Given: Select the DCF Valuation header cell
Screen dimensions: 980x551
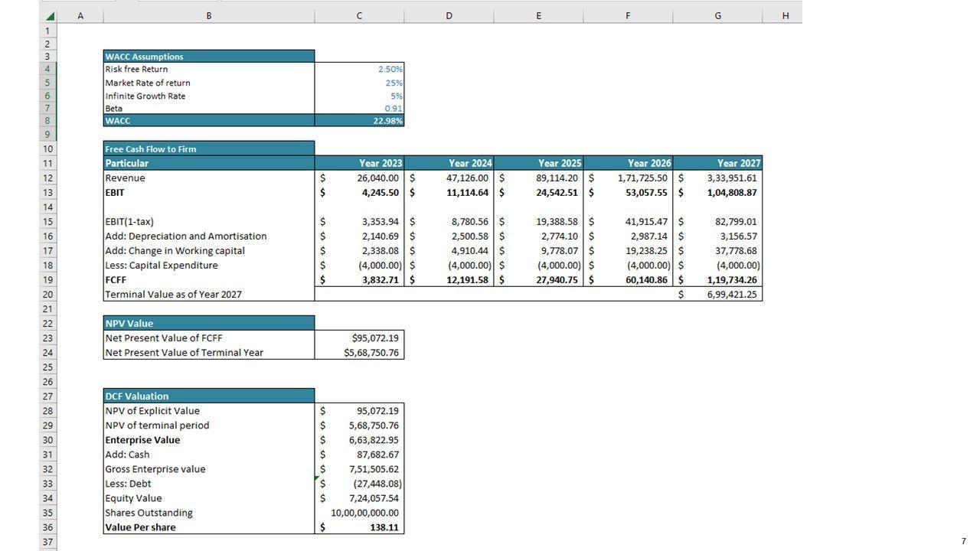Looking at the screenshot, I should click(x=208, y=396).
